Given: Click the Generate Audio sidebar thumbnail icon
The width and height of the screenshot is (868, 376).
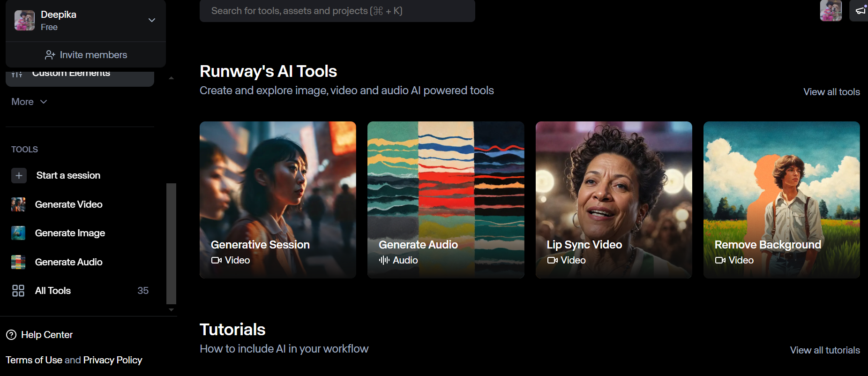Looking at the screenshot, I should tap(18, 262).
